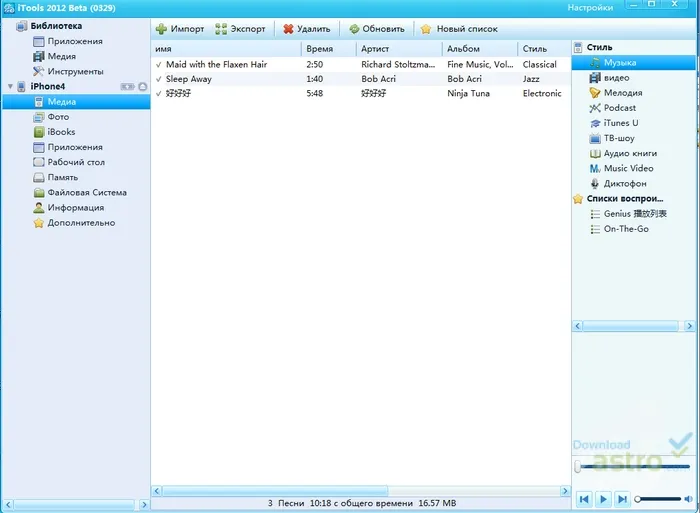The image size is (700, 513).
Task: Click the iPhone4 eject icon
Action: pyautogui.click(x=143, y=86)
